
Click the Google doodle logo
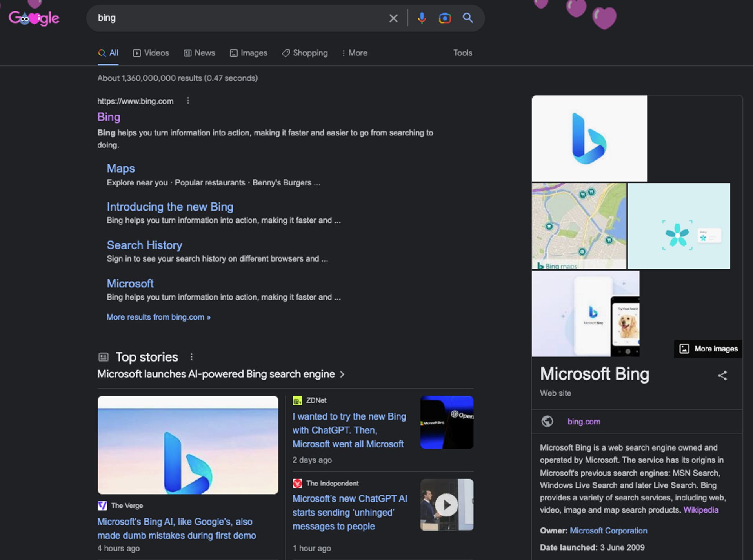pyautogui.click(x=34, y=18)
